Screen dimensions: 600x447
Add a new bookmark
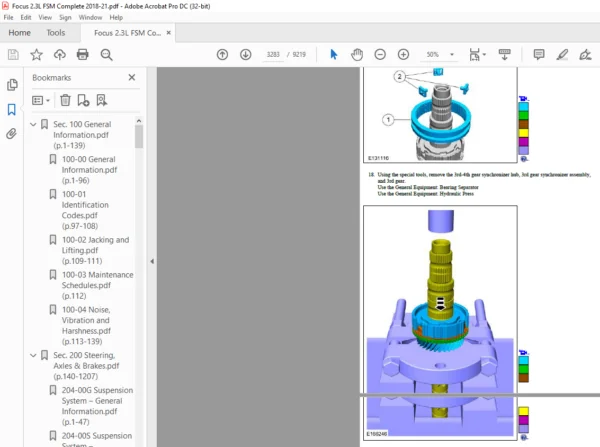[x=83, y=100]
